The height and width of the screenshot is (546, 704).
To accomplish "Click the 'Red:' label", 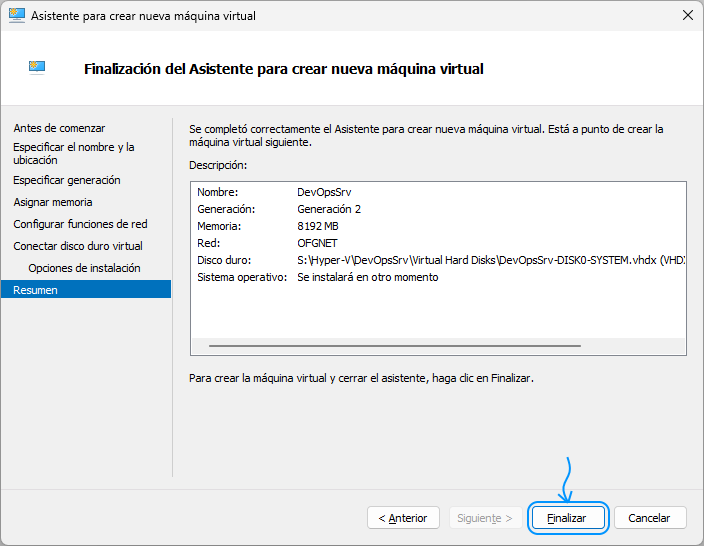I will tap(209, 243).
